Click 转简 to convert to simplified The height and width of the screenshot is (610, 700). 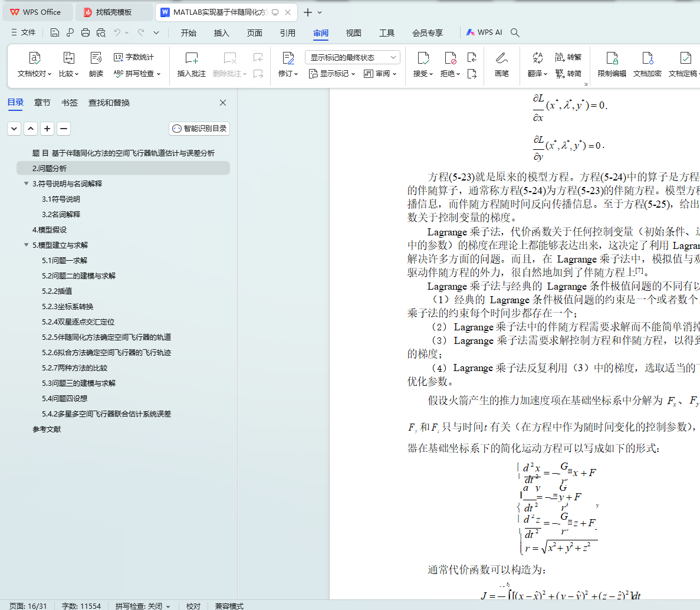click(x=568, y=73)
